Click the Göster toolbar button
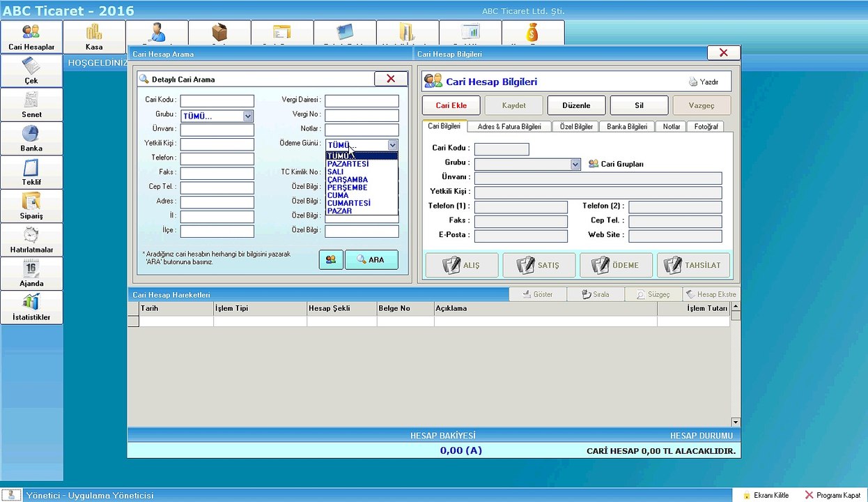This screenshot has height=502, width=868. click(x=538, y=294)
